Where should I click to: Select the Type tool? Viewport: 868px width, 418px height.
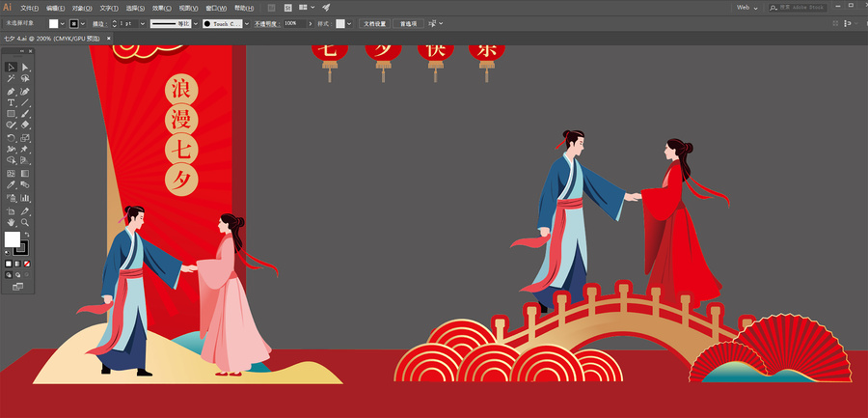[x=11, y=102]
